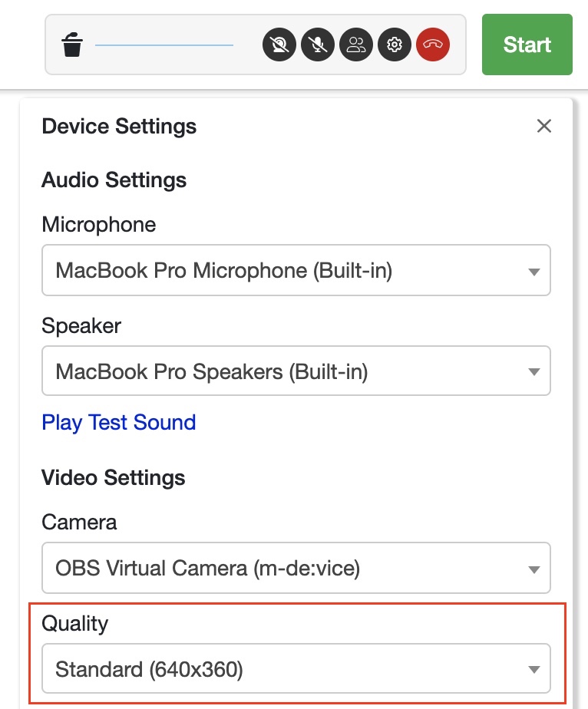Click the gear device settings icon
588x709 pixels.
(395, 45)
